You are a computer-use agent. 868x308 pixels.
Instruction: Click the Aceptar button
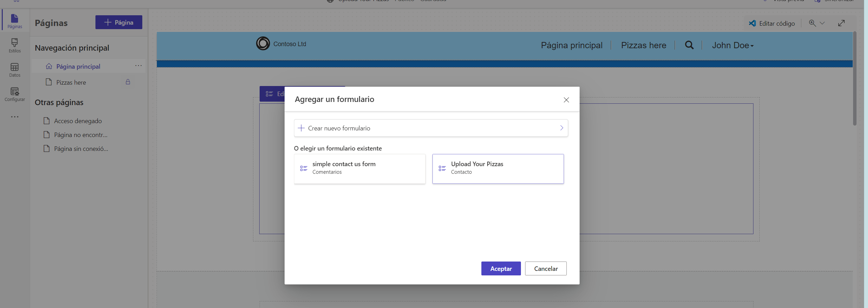coord(501,268)
